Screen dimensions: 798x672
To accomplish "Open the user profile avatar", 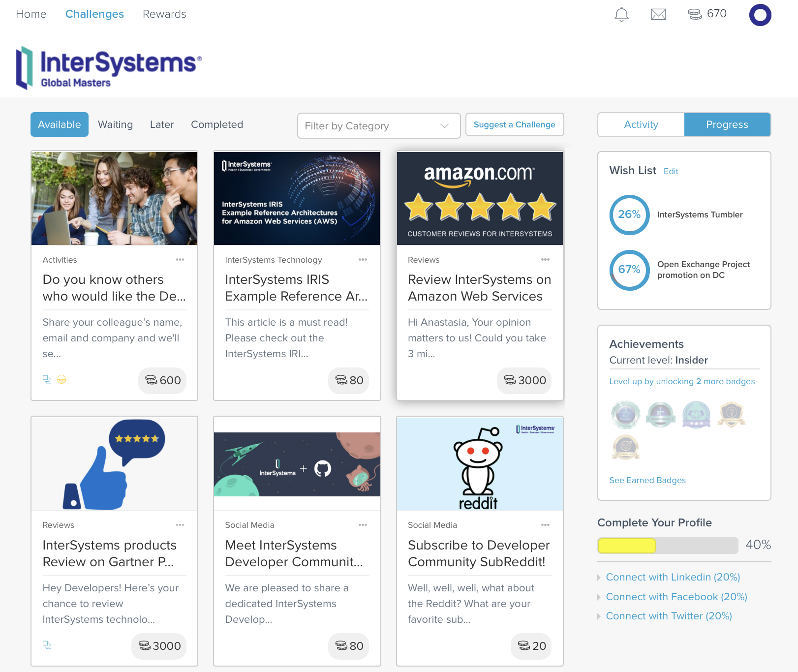I will tap(760, 15).
